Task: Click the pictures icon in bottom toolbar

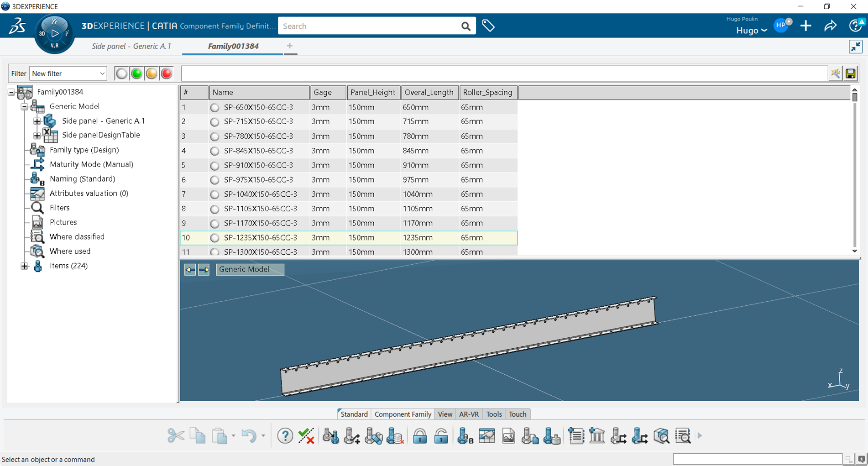Action: point(508,436)
